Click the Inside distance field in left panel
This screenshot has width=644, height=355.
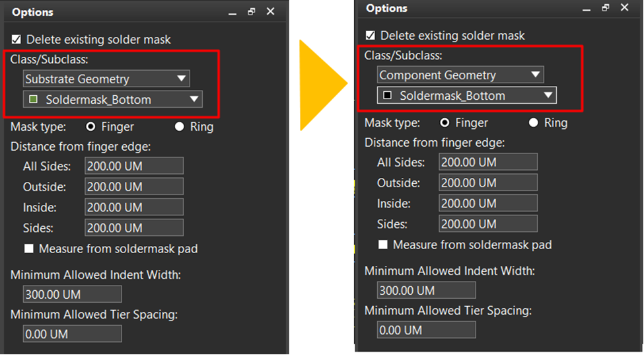[x=134, y=208]
